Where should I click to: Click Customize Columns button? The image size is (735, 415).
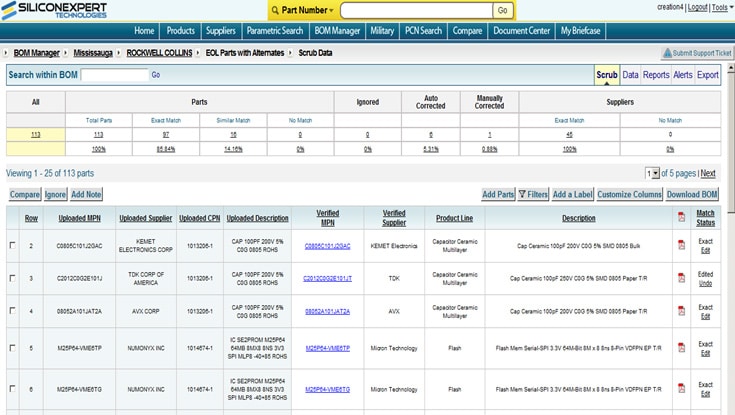coord(630,194)
